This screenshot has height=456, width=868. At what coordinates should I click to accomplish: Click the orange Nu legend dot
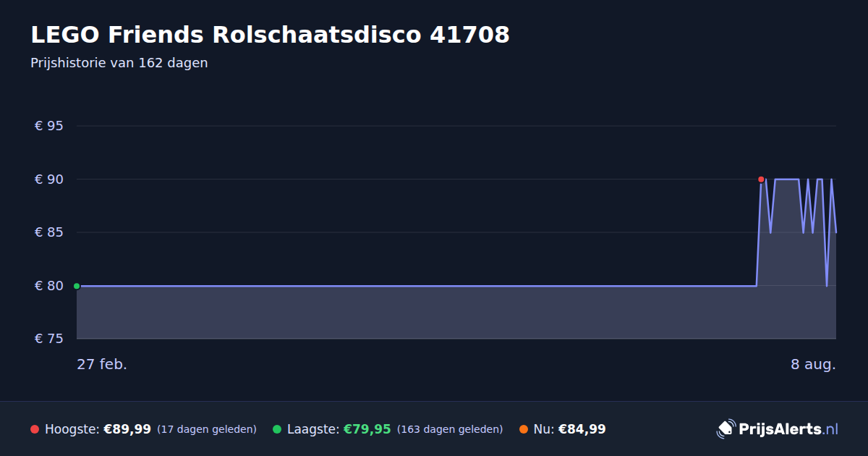pyautogui.click(x=524, y=429)
